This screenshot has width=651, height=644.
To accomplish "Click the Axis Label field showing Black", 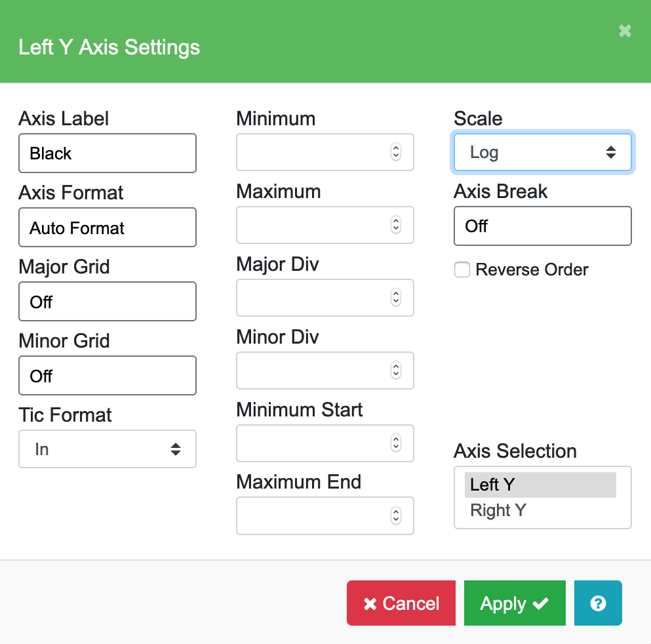I will [x=108, y=153].
